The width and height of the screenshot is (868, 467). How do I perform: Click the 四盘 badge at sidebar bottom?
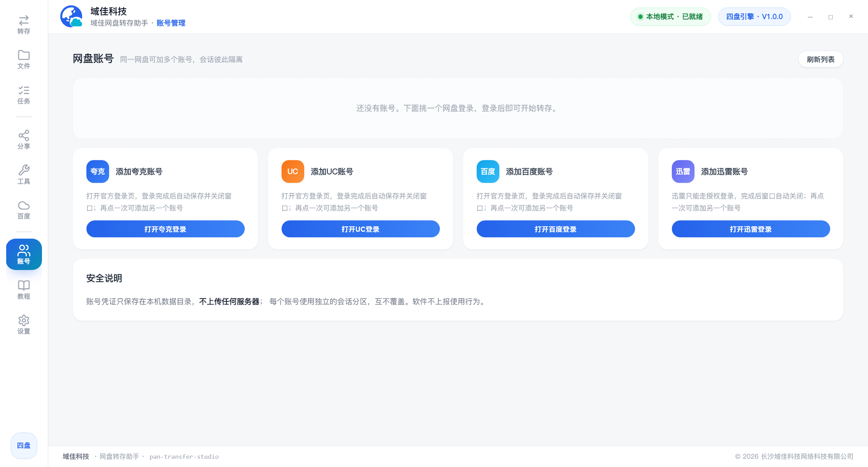click(24, 445)
